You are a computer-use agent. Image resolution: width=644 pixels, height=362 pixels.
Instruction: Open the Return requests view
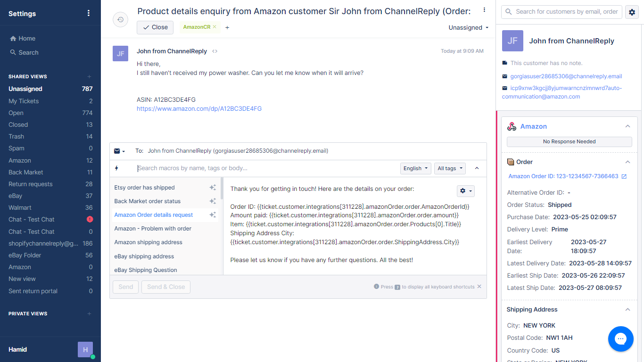(x=50, y=184)
